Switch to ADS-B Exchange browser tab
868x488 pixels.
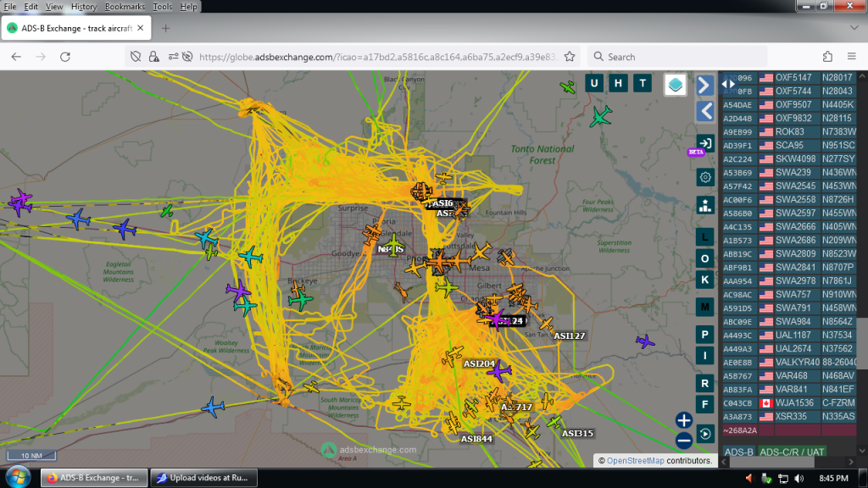(x=75, y=28)
